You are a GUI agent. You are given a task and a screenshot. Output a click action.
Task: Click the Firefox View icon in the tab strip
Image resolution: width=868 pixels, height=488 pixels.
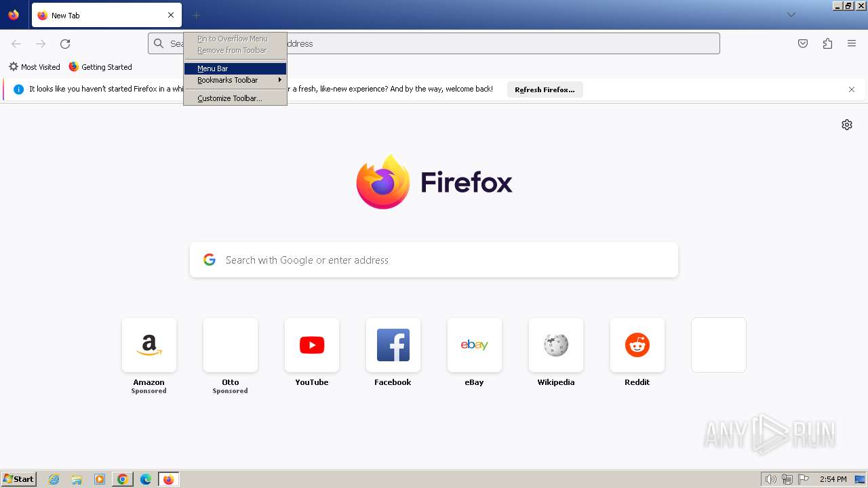click(14, 15)
